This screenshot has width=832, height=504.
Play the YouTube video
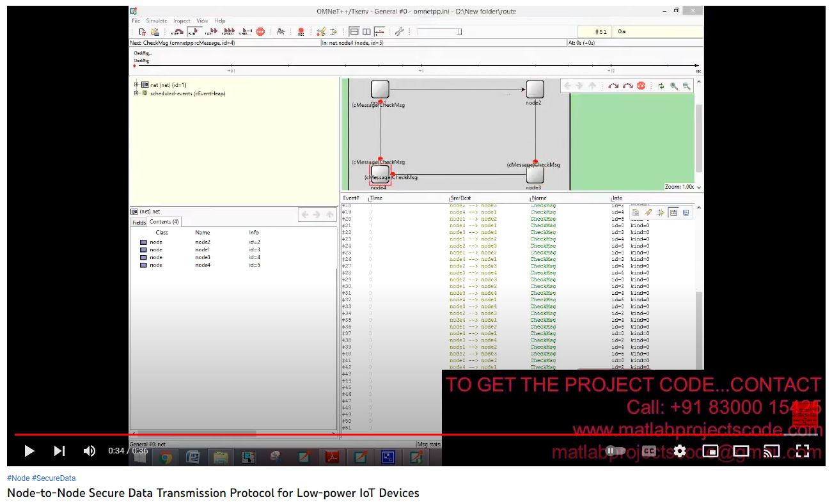(x=29, y=451)
